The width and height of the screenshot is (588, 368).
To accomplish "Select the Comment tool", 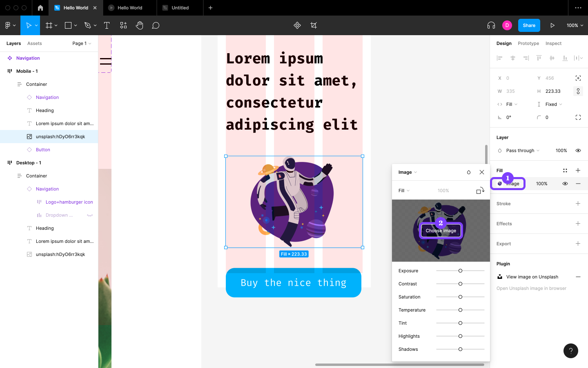I will (156, 25).
